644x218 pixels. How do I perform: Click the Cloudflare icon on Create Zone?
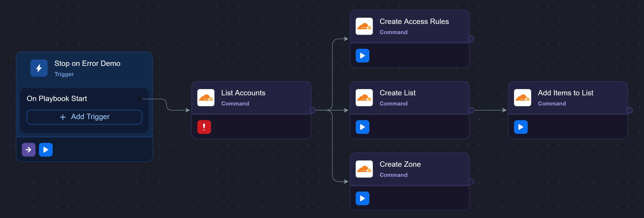(364, 169)
